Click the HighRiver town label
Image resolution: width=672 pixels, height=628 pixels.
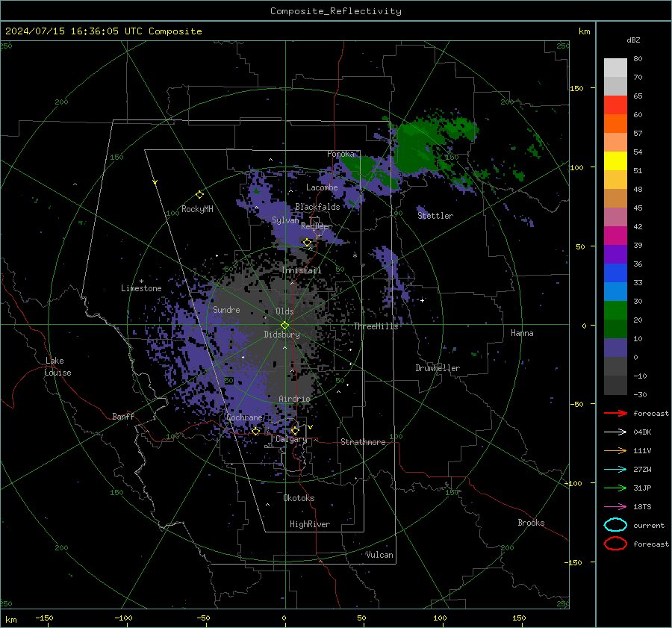coord(310,524)
